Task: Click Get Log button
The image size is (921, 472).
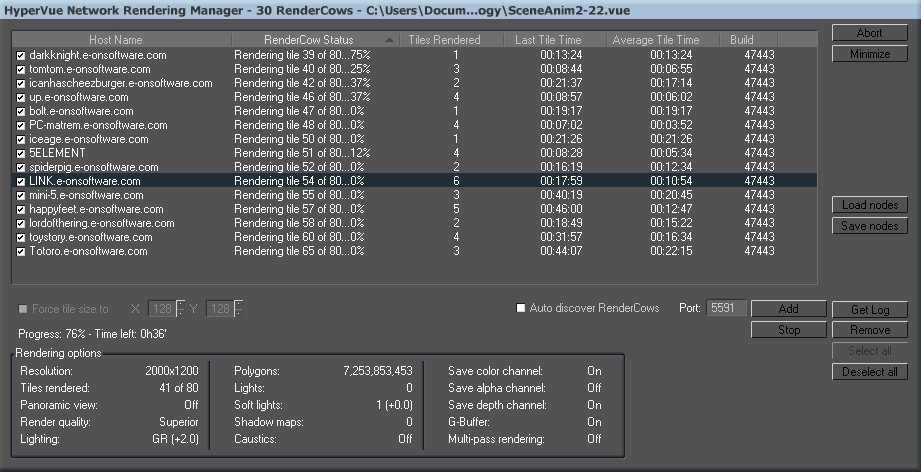Action: tap(870, 309)
